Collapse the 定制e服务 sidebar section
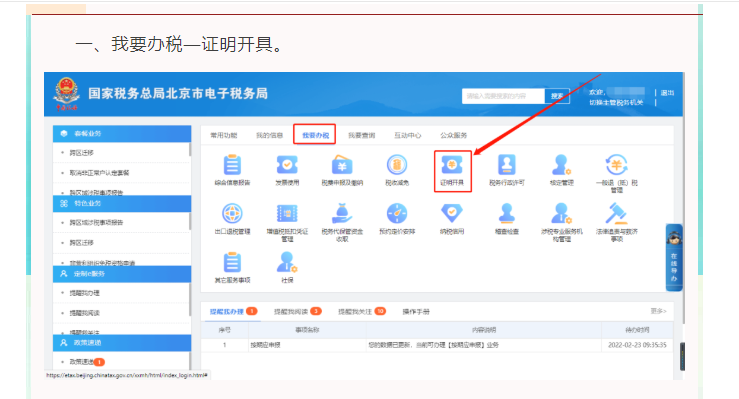The width and height of the screenshot is (739, 399). (x=122, y=274)
